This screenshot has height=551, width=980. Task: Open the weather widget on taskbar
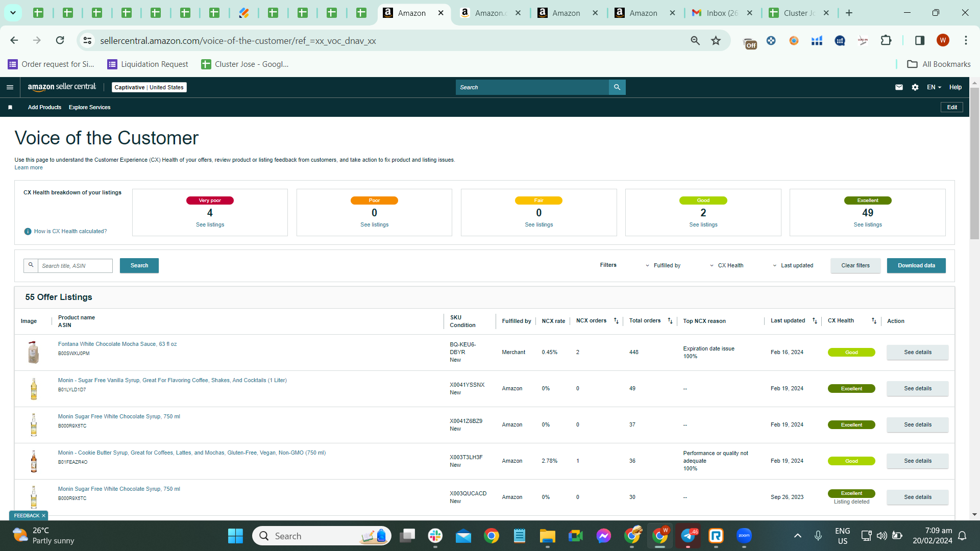point(44,536)
